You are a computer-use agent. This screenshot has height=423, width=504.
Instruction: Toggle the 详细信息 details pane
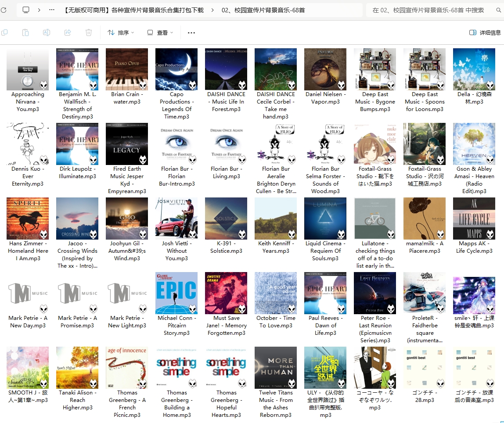(x=485, y=32)
